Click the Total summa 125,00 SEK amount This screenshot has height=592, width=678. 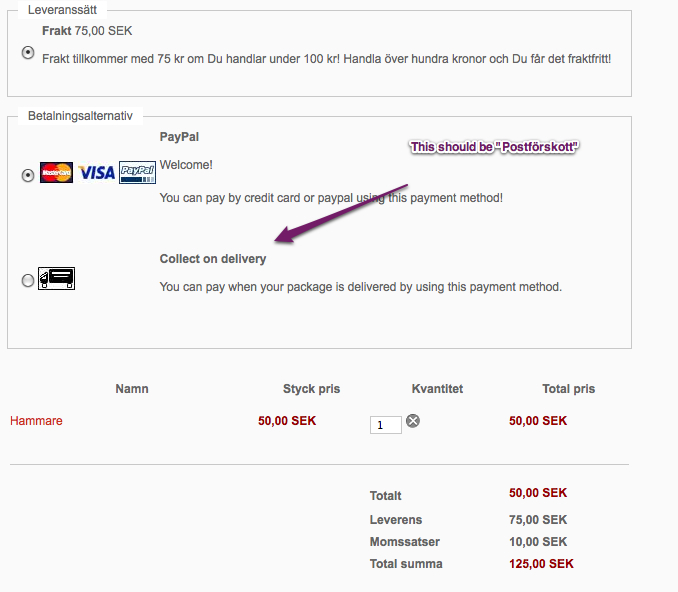[x=541, y=564]
